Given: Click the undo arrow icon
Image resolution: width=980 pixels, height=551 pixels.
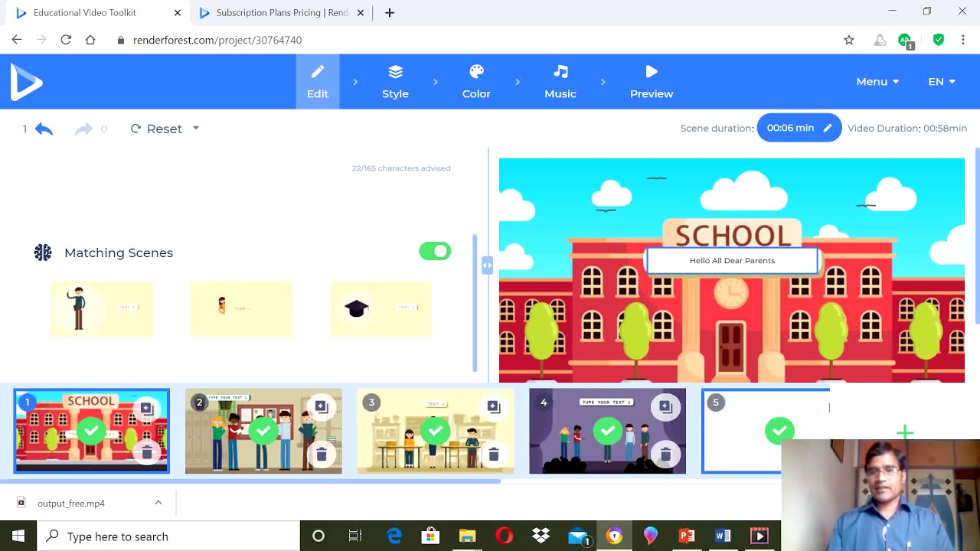Looking at the screenshot, I should pos(44,129).
